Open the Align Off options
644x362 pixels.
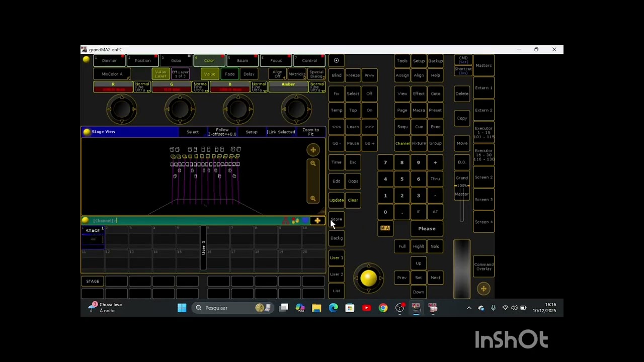pyautogui.click(x=277, y=74)
